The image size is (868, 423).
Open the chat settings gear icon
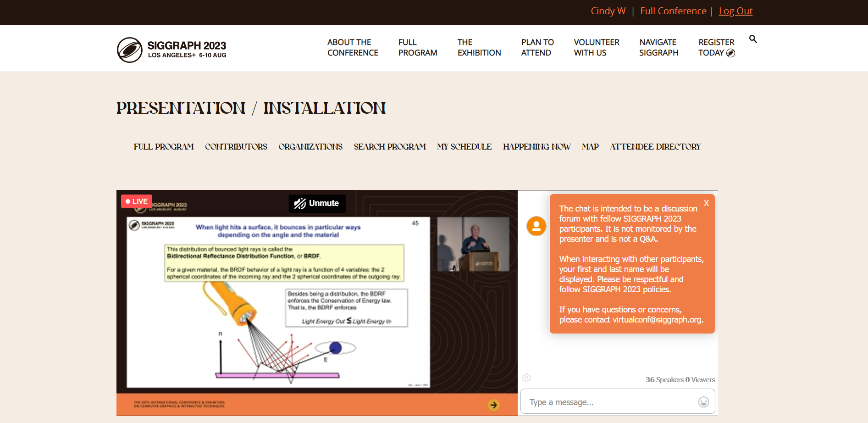point(526,378)
